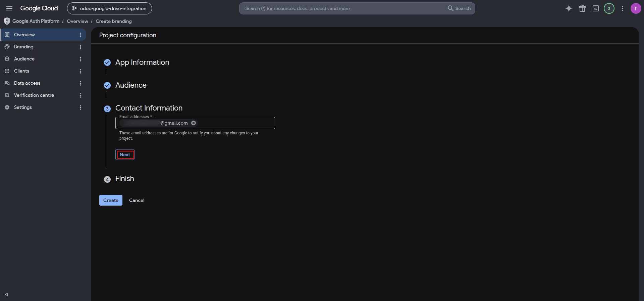Open Gemini AI assistant sparkle icon

(569, 8)
